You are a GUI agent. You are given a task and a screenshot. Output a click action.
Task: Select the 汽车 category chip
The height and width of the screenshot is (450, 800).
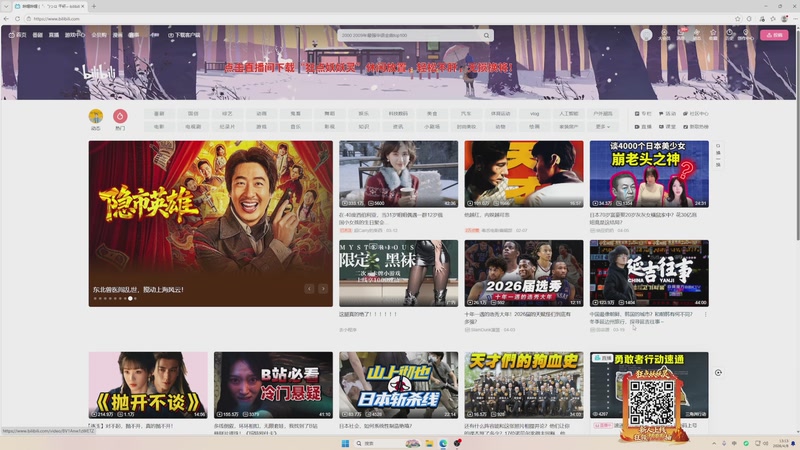466,113
